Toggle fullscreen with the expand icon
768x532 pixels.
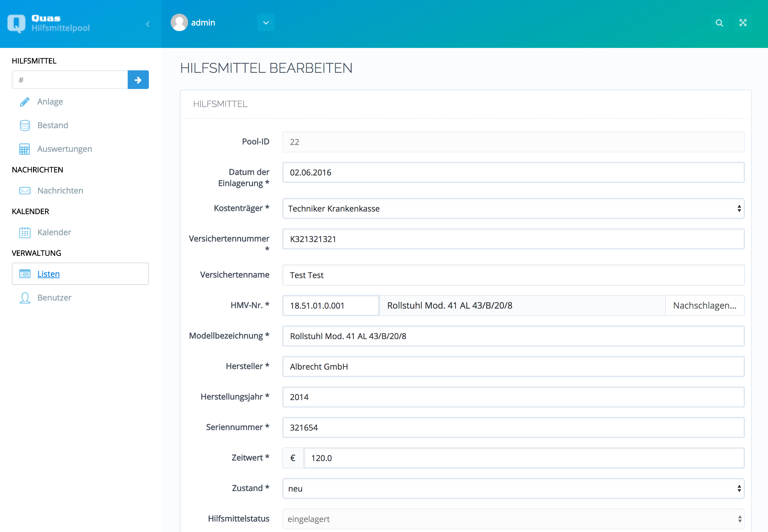743,22
